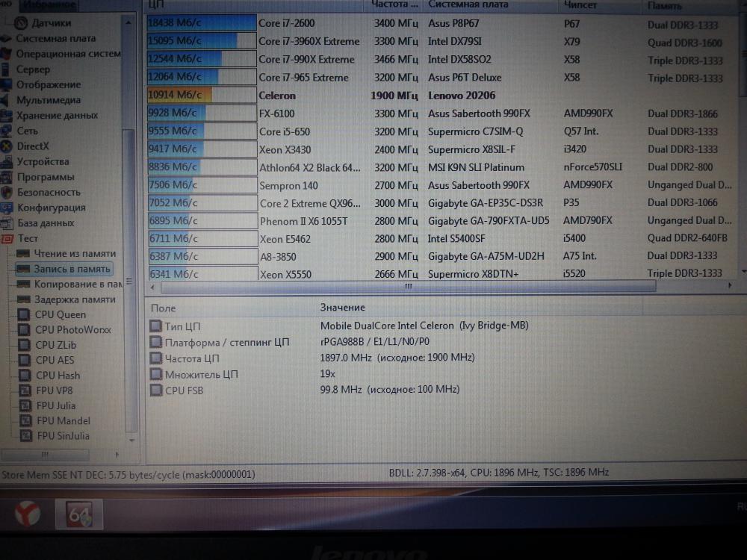Image resolution: width=747 pixels, height=560 pixels.
Task: Click the Тест icon in the tree
Action: tap(7, 238)
